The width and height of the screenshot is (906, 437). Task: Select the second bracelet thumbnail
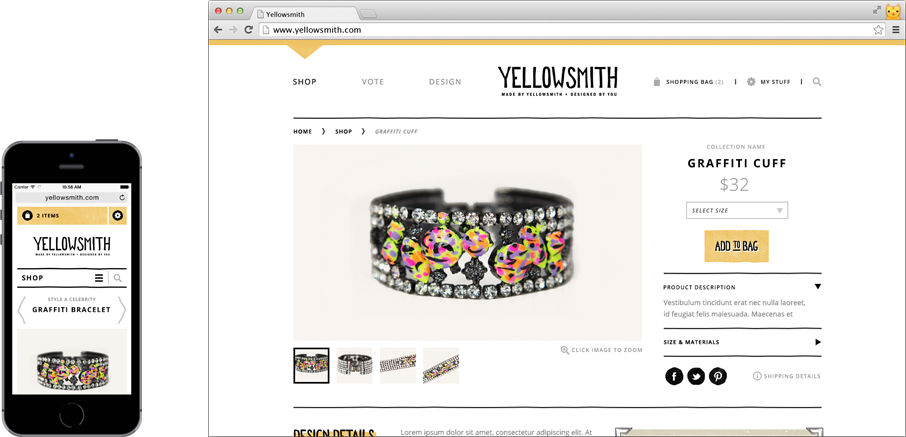(354, 365)
